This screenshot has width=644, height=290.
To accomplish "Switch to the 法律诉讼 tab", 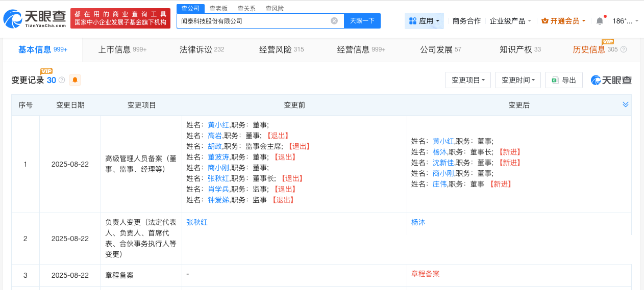I will pos(202,49).
